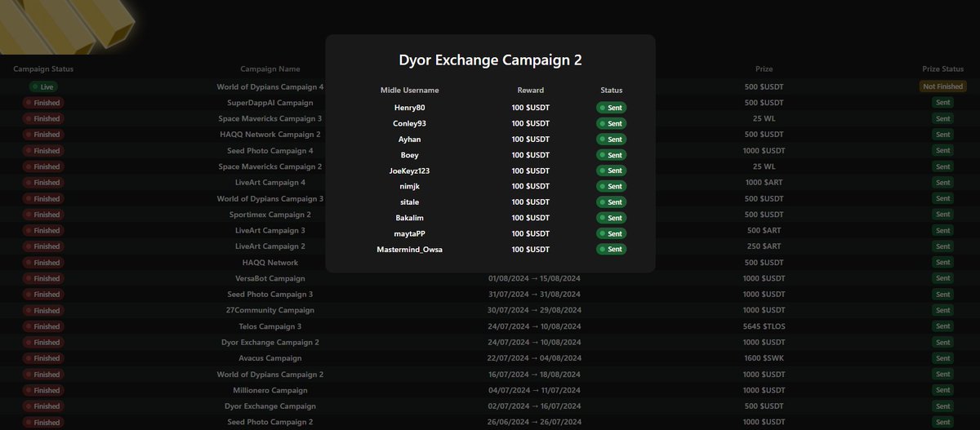Viewport: 980px width, 430px height.
Task: Click 100 $USDT reward for Boey
Action: 531,155
